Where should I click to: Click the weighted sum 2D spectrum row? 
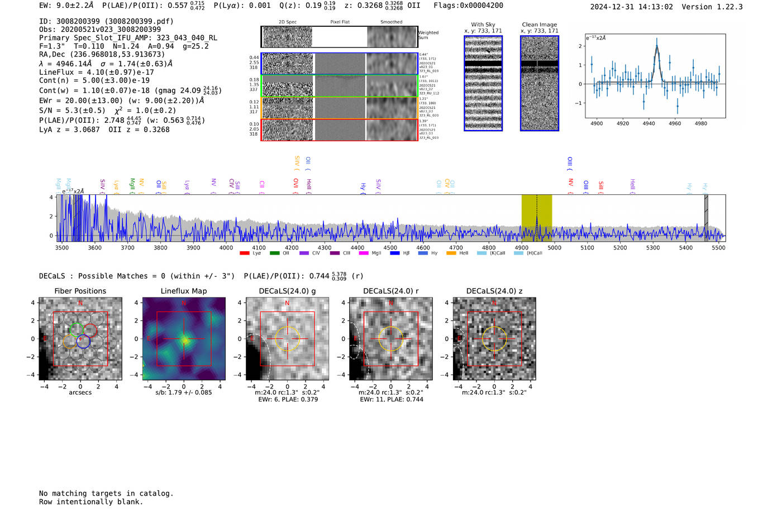339,37
